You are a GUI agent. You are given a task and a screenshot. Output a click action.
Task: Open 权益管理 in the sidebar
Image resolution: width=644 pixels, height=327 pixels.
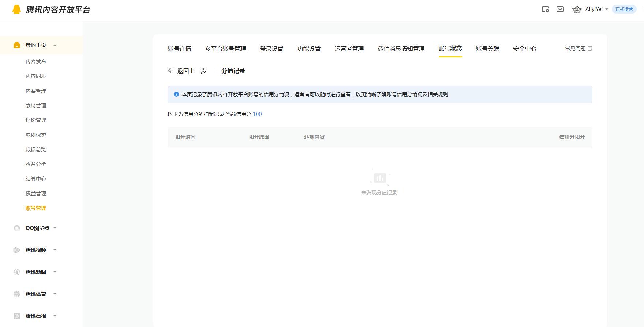(x=36, y=193)
